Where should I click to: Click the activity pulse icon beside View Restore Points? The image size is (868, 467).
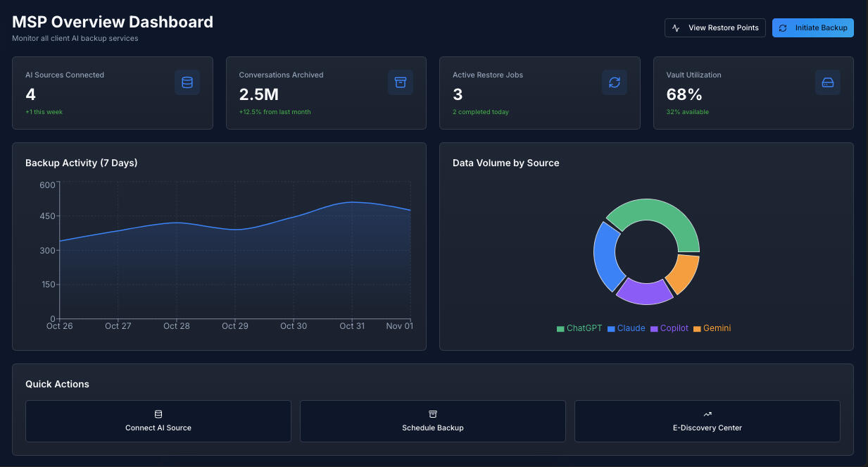(x=677, y=28)
